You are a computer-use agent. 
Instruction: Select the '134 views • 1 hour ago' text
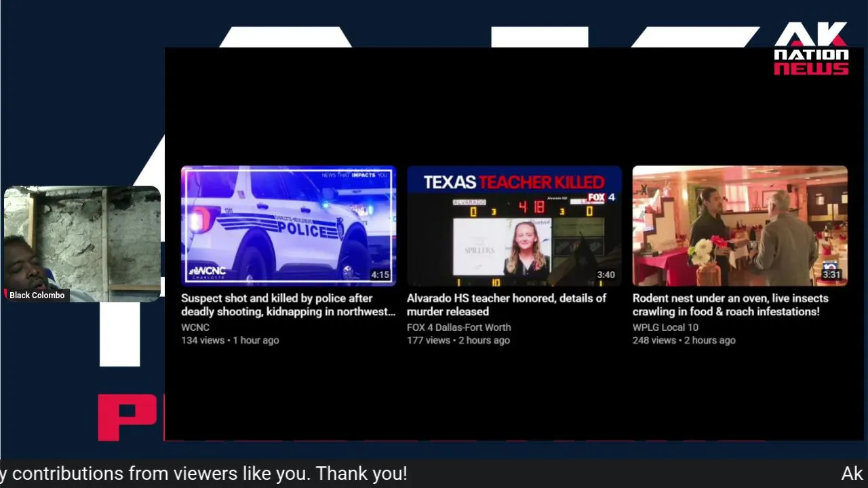(230, 340)
